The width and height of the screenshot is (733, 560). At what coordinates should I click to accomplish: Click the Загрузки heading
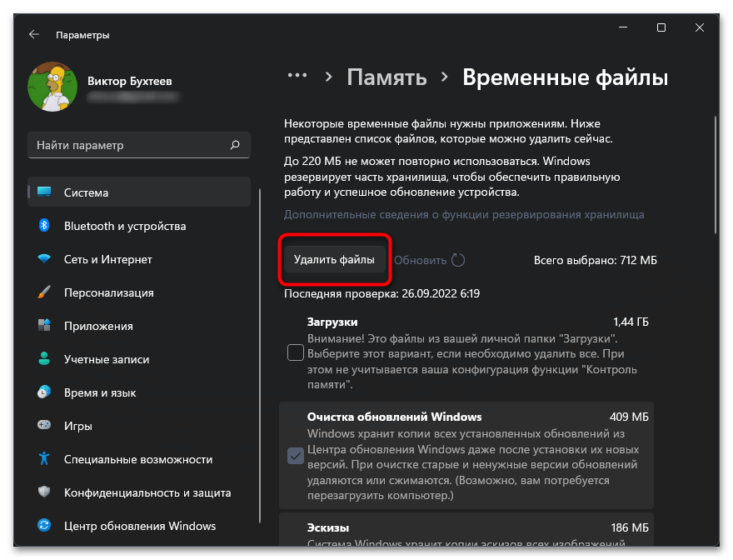tap(332, 322)
